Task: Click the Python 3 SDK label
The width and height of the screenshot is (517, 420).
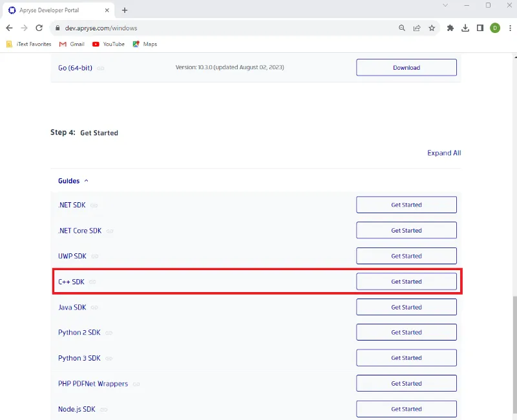Action: click(79, 358)
